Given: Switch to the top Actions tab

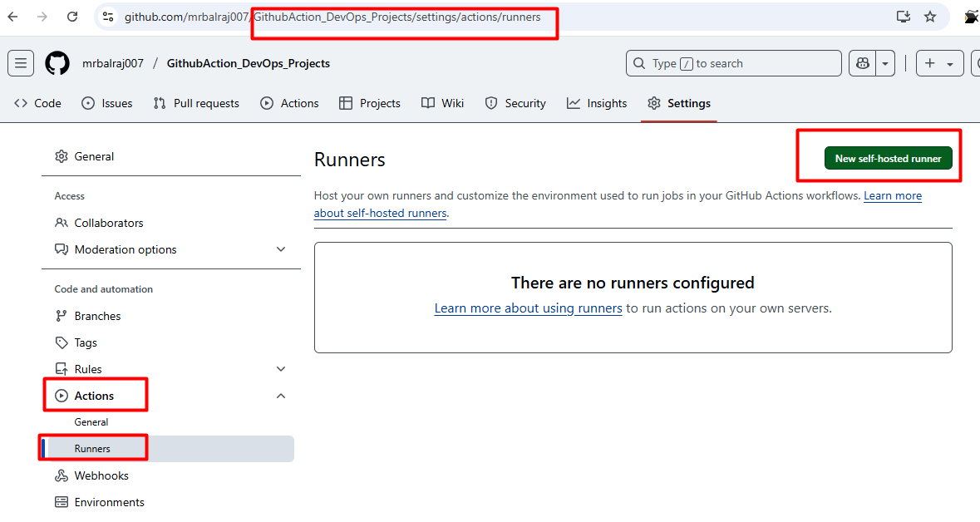Looking at the screenshot, I should click(289, 103).
